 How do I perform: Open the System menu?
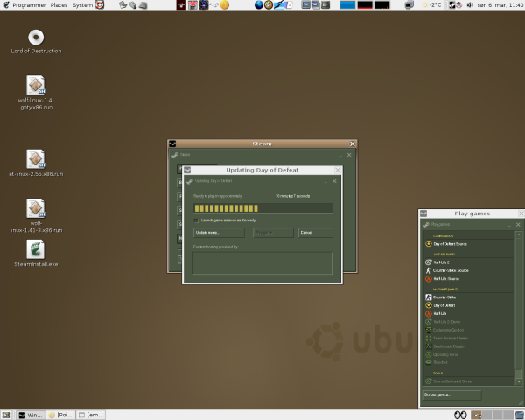tap(82, 5)
